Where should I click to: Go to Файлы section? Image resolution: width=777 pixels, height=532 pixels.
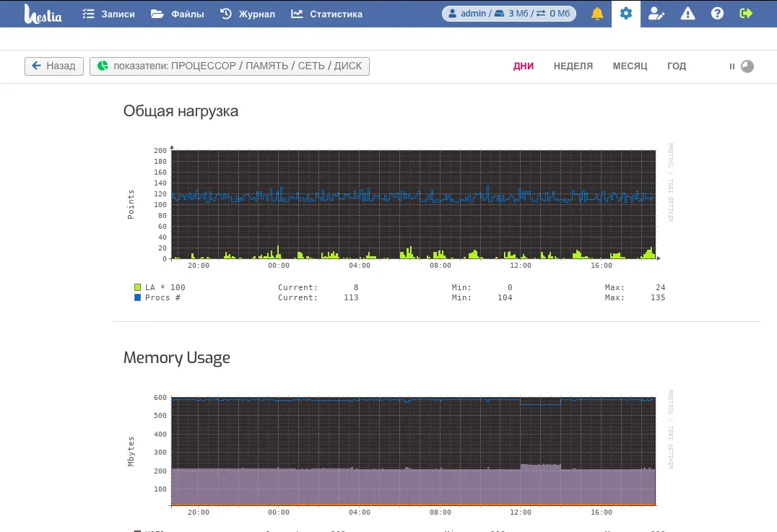pyautogui.click(x=178, y=14)
